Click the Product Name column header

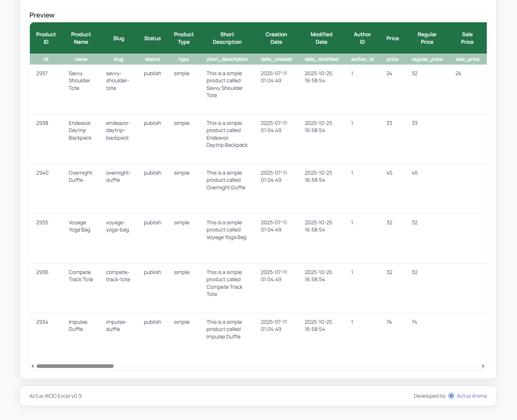pyautogui.click(x=81, y=38)
